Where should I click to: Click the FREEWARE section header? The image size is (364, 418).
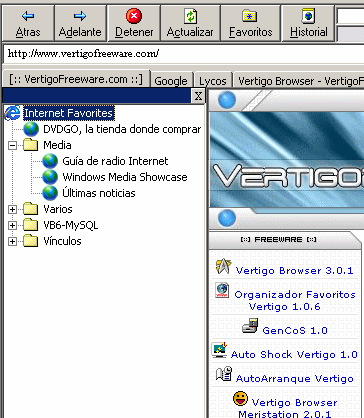tap(278, 240)
